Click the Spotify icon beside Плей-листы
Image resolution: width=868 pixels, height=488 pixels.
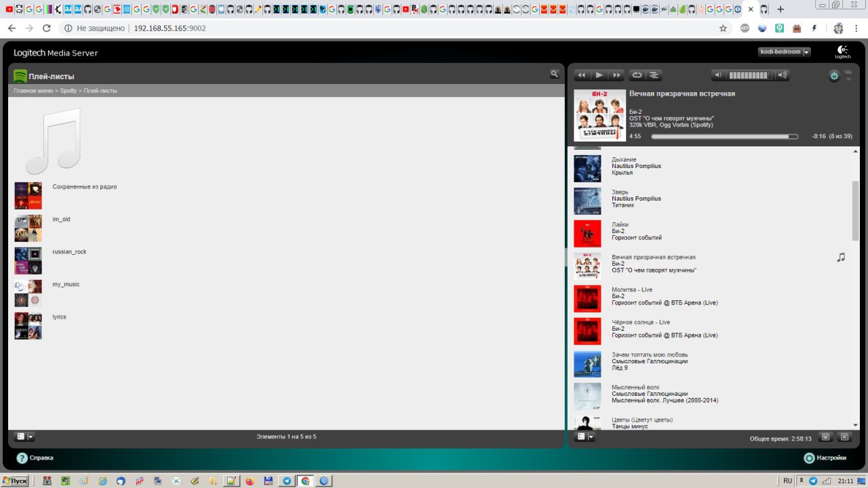click(x=20, y=76)
